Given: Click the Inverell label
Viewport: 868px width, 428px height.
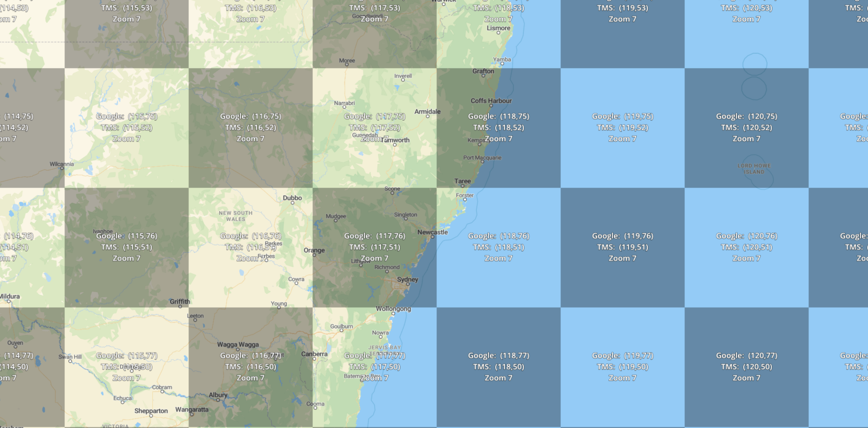Looking at the screenshot, I should [x=403, y=76].
